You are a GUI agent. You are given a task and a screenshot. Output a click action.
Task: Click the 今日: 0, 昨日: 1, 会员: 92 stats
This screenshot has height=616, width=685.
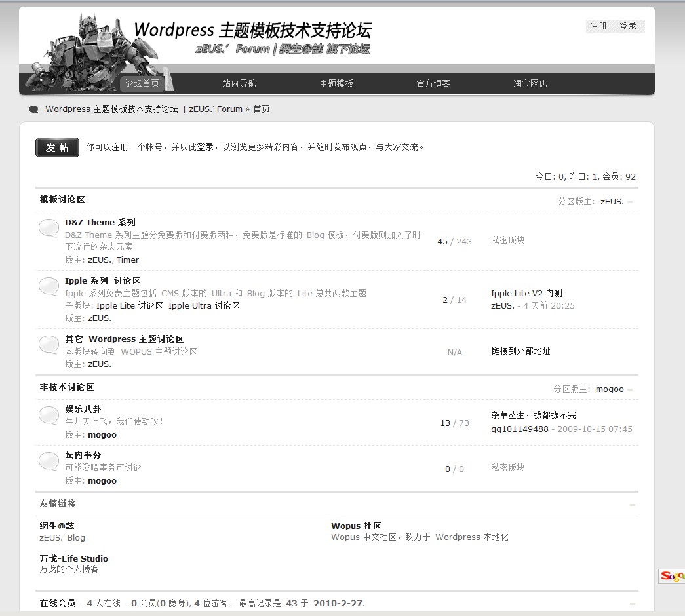[x=585, y=176]
